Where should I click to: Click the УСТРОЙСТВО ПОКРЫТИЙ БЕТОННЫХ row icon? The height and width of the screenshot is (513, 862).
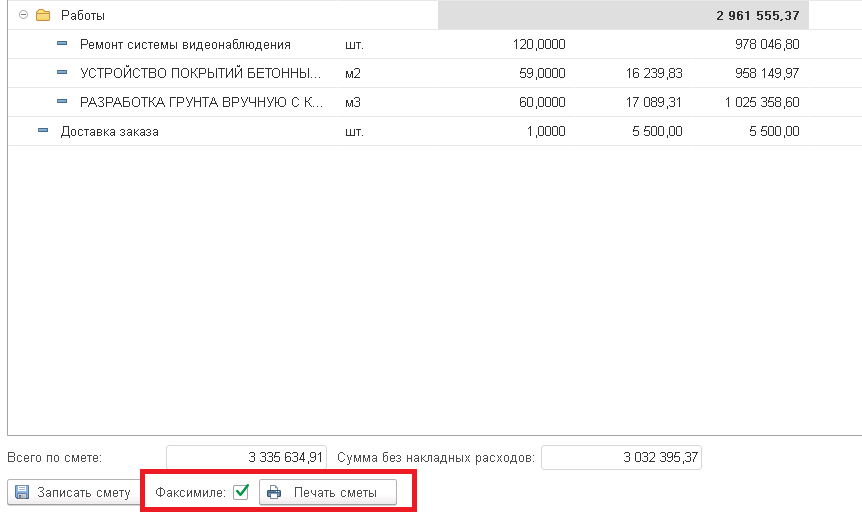(x=62, y=73)
